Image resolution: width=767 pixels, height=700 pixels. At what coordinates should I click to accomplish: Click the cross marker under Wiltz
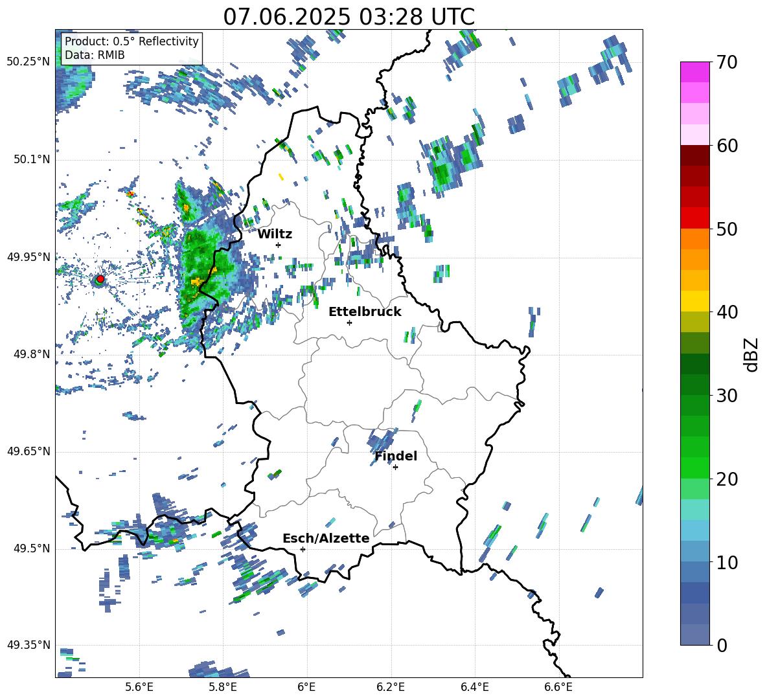279,245
